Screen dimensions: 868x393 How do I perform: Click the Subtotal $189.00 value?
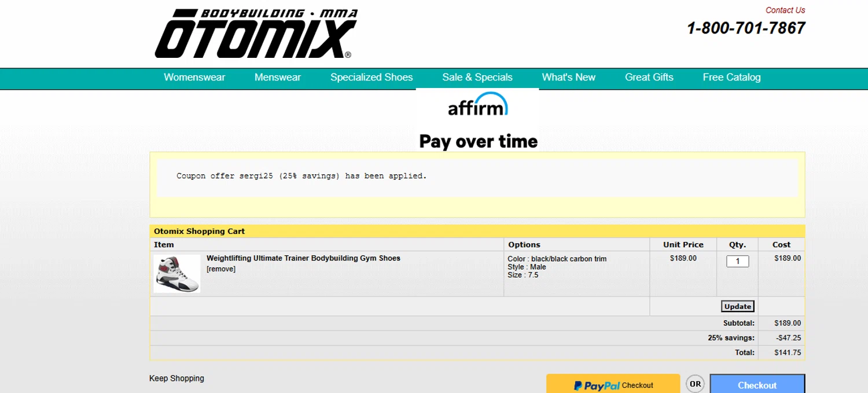click(788, 323)
